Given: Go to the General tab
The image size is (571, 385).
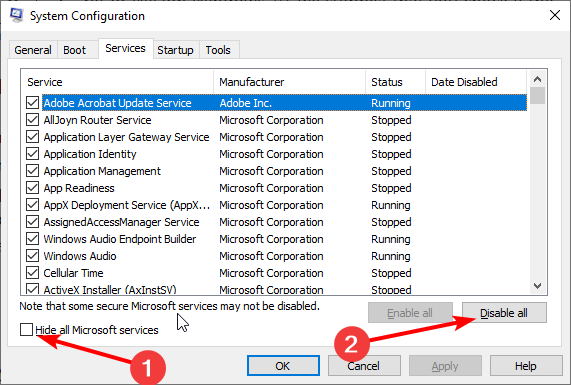Looking at the screenshot, I should (x=33, y=50).
